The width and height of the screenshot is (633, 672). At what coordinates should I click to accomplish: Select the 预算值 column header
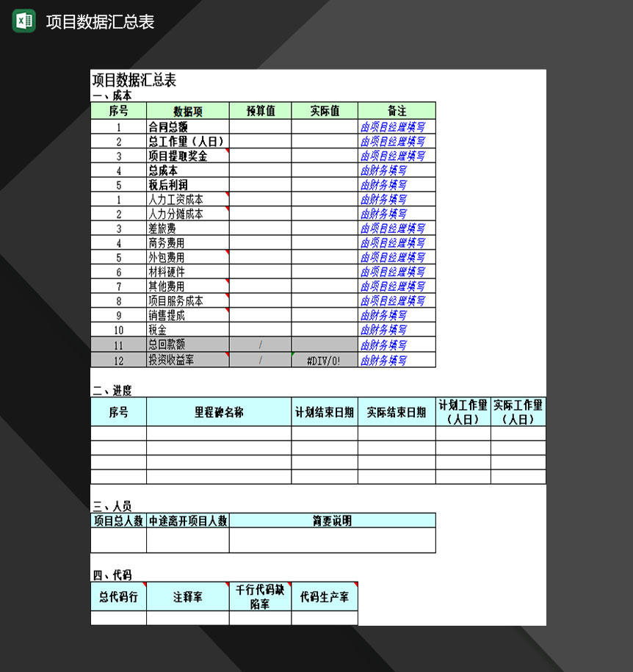tap(260, 111)
